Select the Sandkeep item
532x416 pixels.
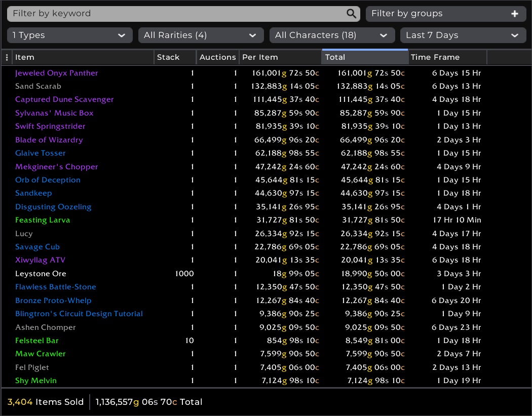(33, 193)
